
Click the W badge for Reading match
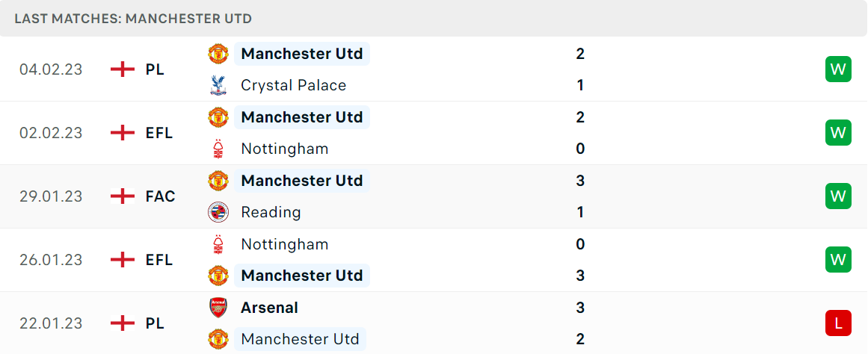pos(838,196)
